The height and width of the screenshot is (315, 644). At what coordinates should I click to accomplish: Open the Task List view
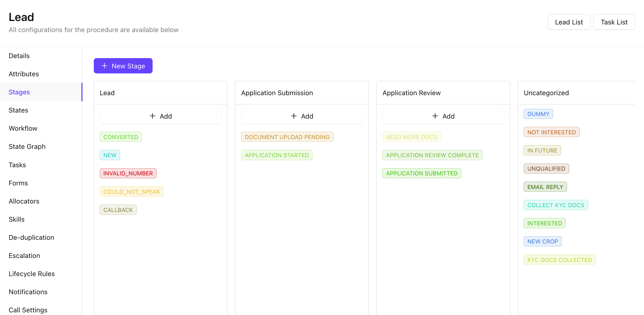click(614, 22)
